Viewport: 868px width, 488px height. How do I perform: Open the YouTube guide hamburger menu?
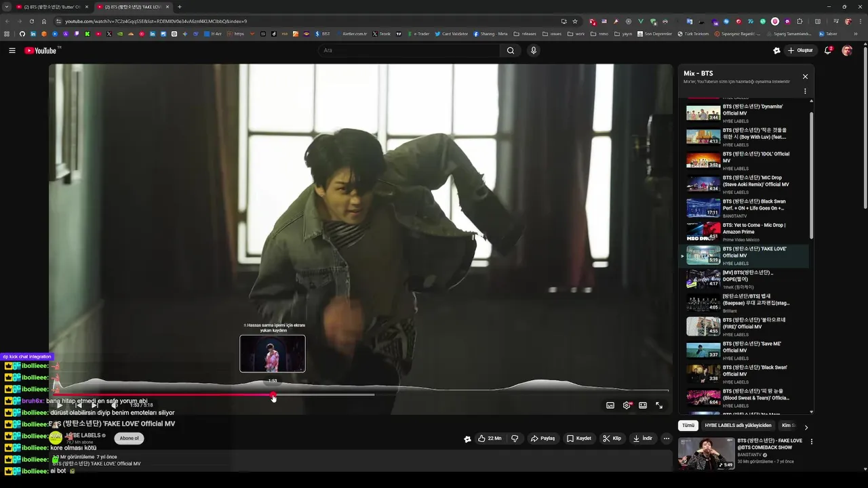[x=12, y=51]
